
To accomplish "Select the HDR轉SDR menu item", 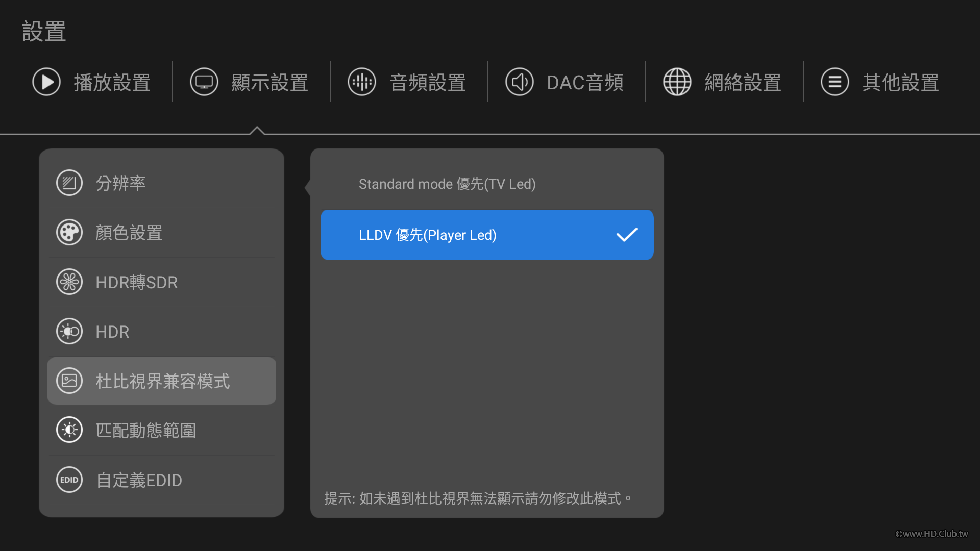I will (162, 282).
